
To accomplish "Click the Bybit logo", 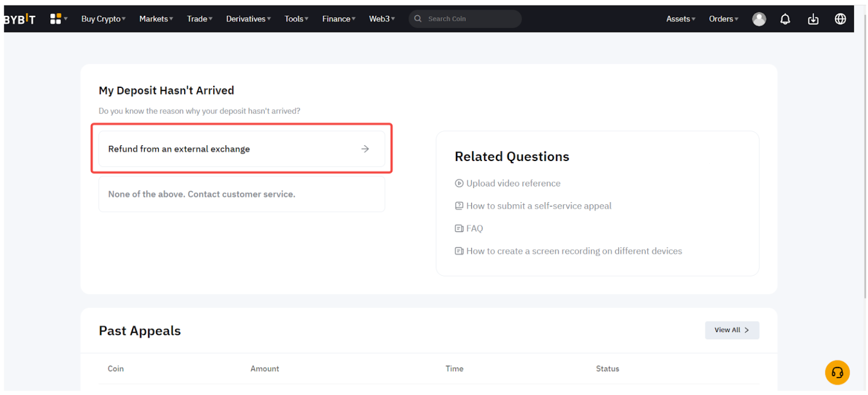I will [x=20, y=19].
